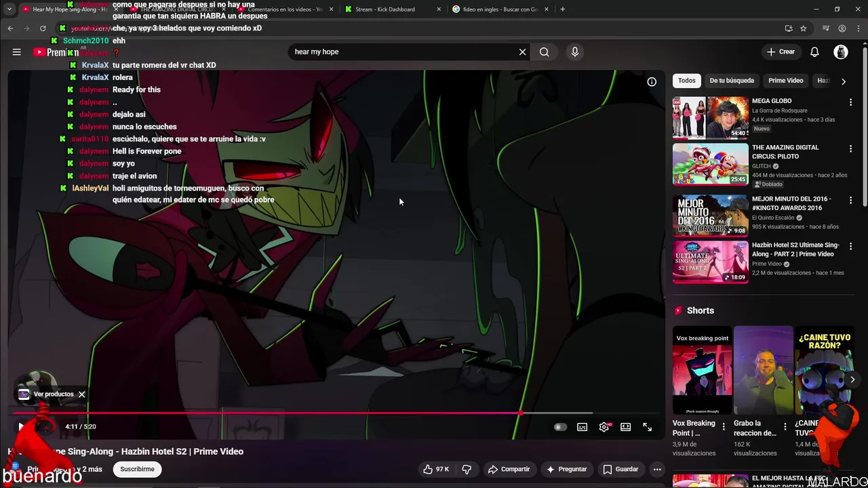The width and height of the screenshot is (868, 488).
Task: Open 'MEJOR MINUTO DEL 2016' video title
Action: click(791, 203)
